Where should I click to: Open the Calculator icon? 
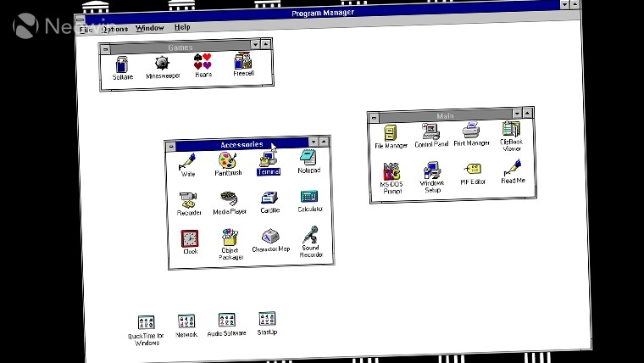pyautogui.click(x=309, y=198)
